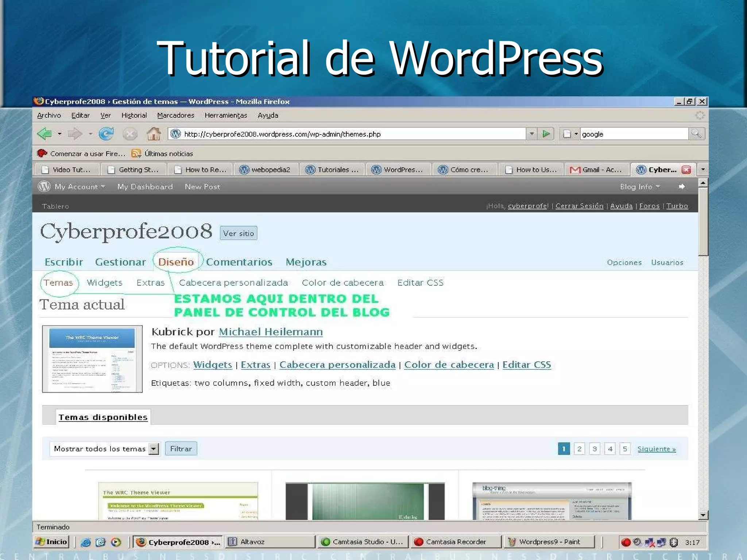Select the Diseño navigation tab
This screenshot has width=747, height=560.
176,262
